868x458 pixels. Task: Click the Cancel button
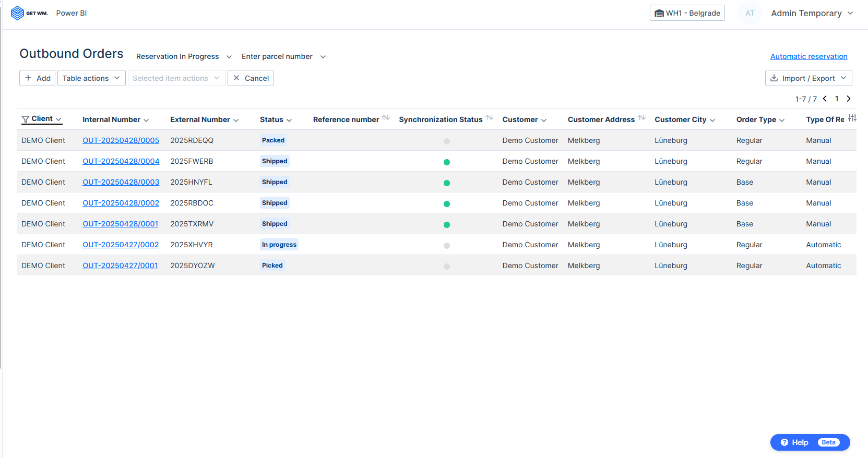tap(251, 78)
